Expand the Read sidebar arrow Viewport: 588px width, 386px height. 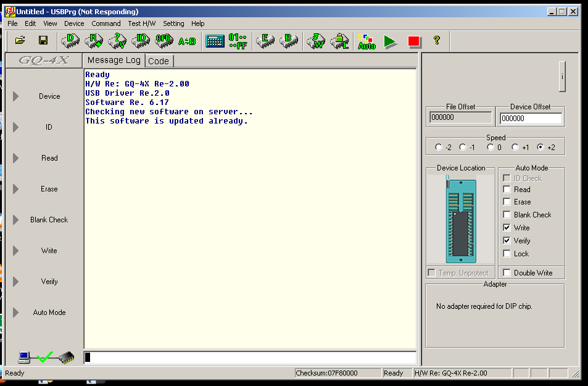point(15,158)
